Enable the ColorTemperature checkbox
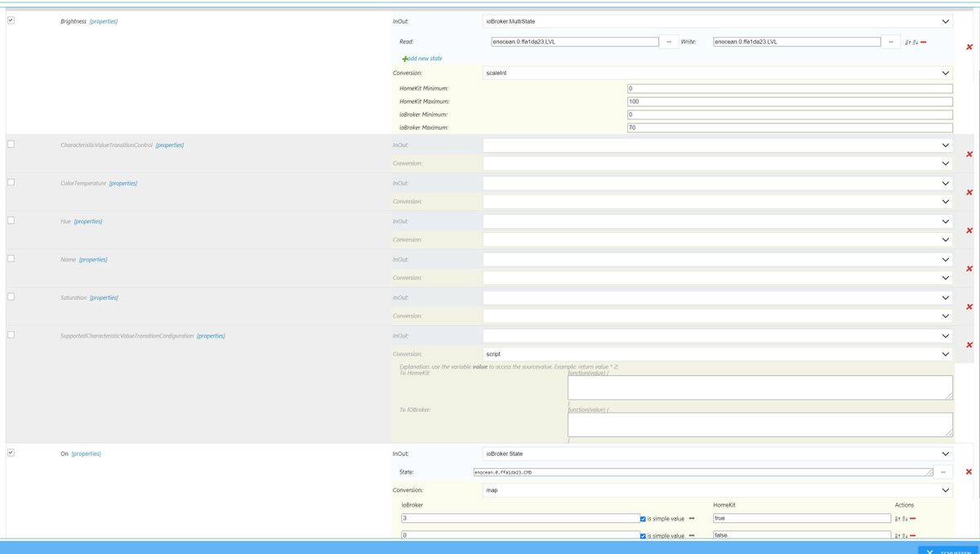 pos(11,182)
